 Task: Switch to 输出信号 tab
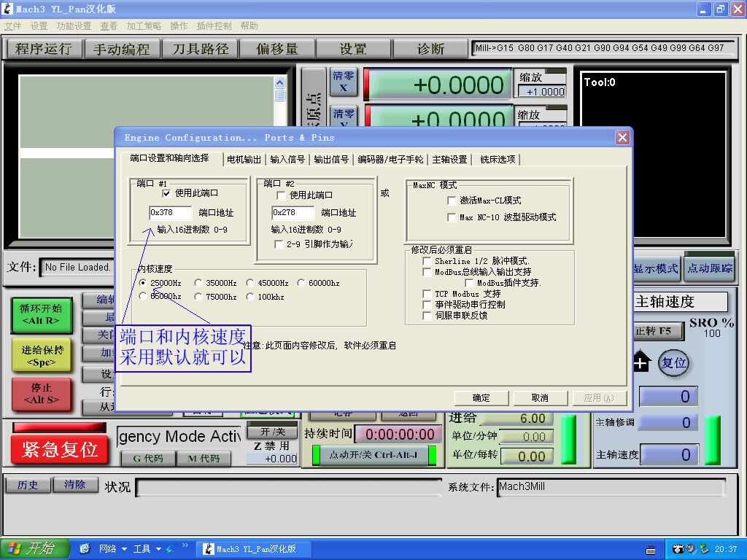coord(331,160)
